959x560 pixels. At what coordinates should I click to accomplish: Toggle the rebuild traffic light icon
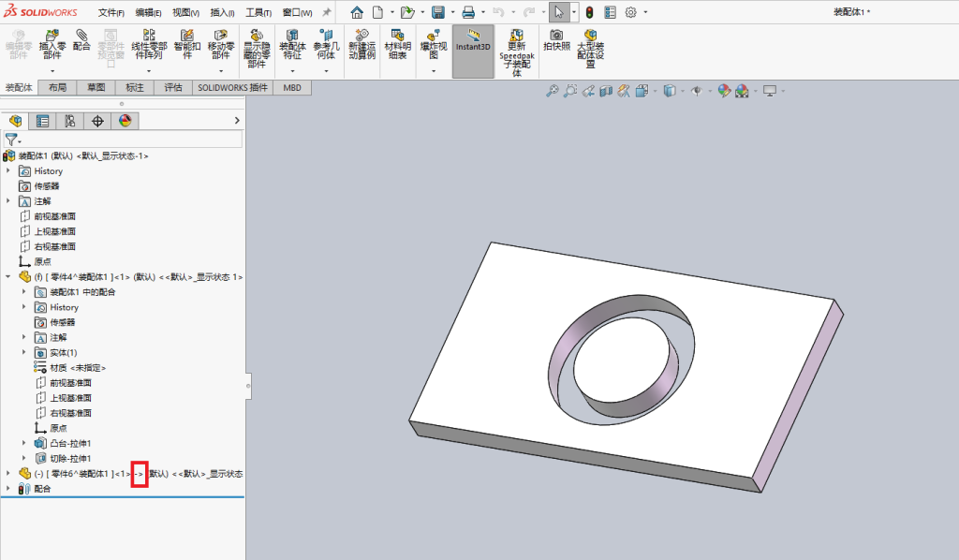tap(590, 12)
